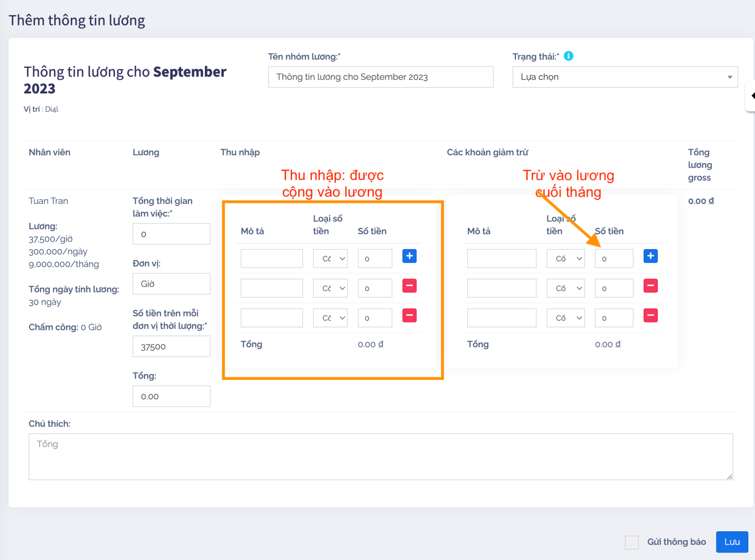This screenshot has height=560, width=755.
Task: Open first Loại số tiền dropdown in deductions
Action: coord(565,259)
